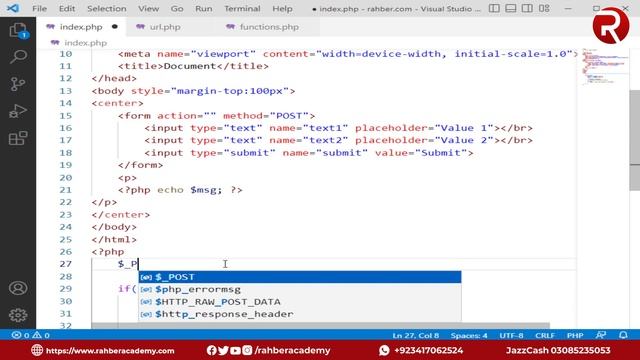
Task: Open the Accounts menu icon
Action: click(18, 288)
